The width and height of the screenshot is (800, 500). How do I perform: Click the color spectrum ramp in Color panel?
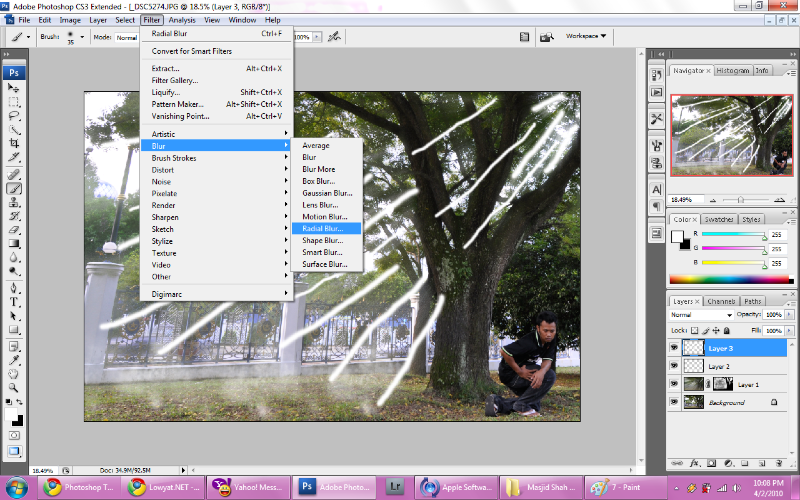tap(728, 279)
